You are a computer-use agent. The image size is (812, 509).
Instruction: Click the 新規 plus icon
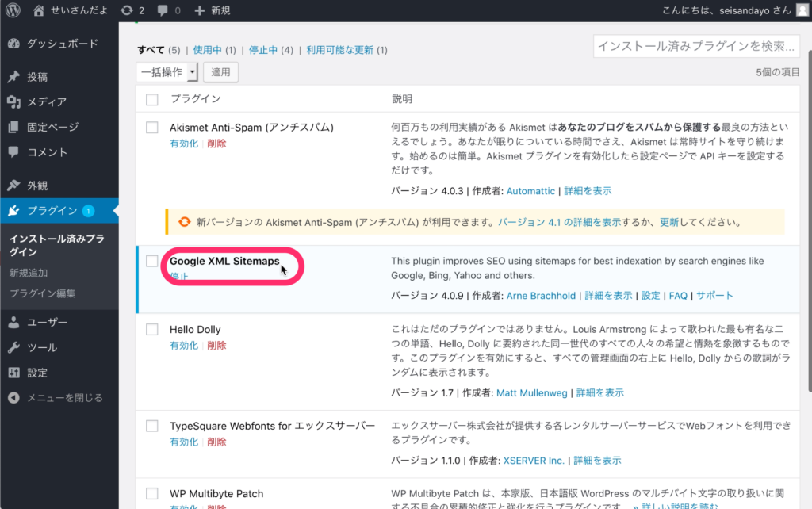point(200,10)
